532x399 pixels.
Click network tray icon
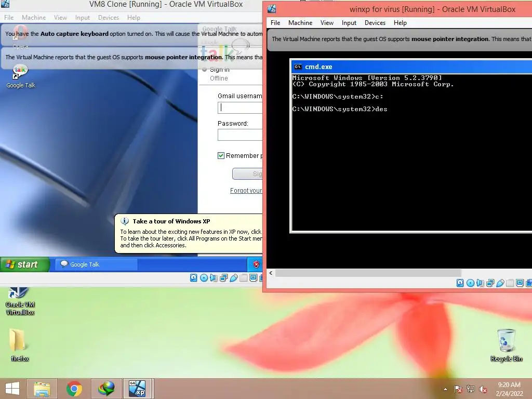click(x=471, y=389)
